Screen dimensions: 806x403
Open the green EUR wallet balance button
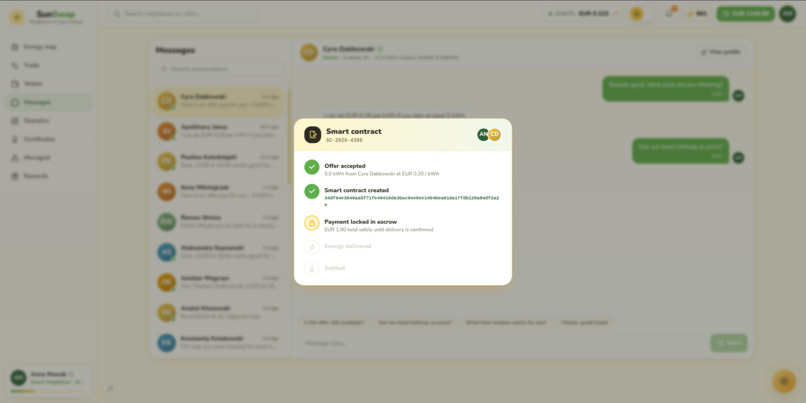(745, 14)
